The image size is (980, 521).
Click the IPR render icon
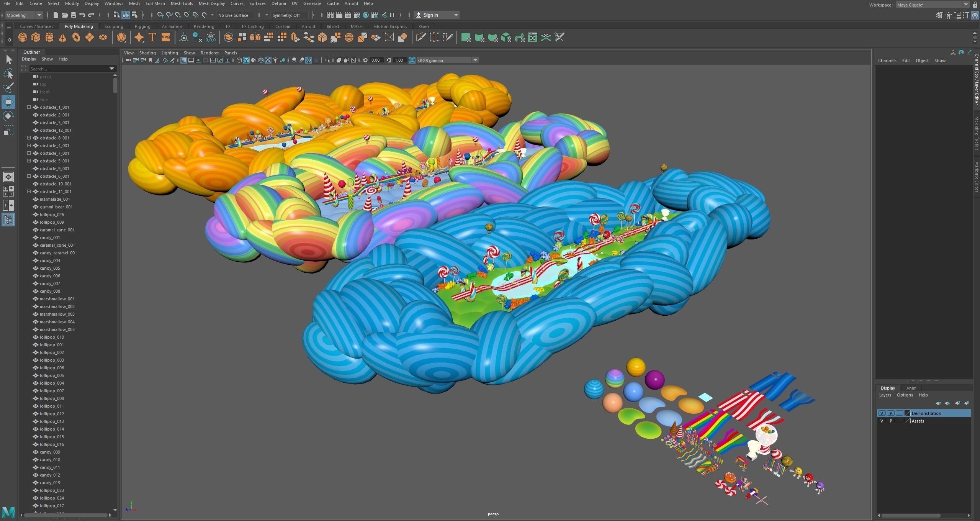coord(348,15)
